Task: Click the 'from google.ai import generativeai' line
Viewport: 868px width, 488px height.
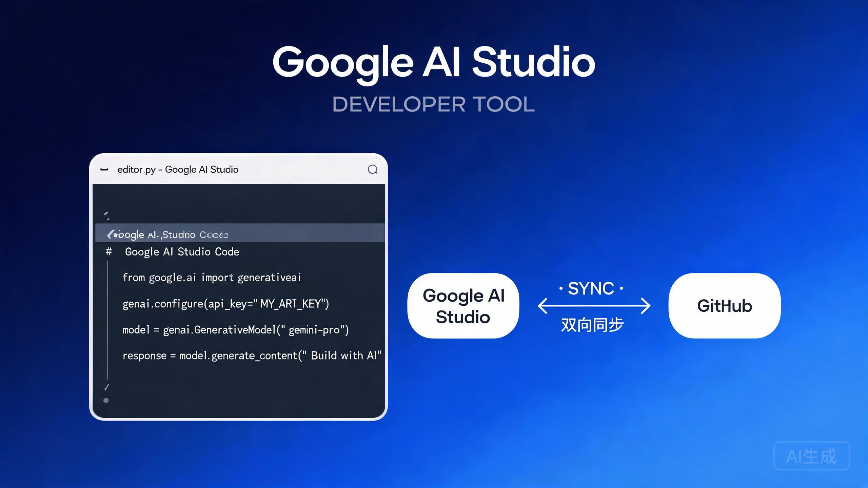Action: (212, 278)
